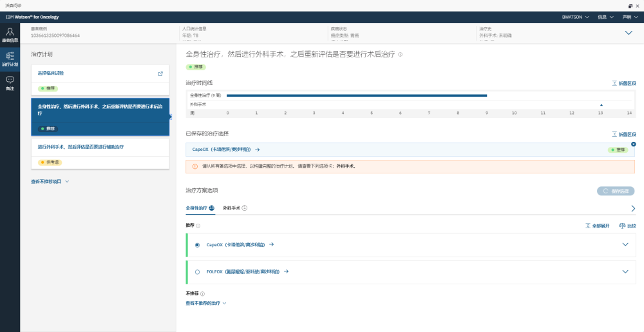Screen dimensions: 644x332
Task: Open the 患者信息 sidebar icon
Action: click(10, 35)
